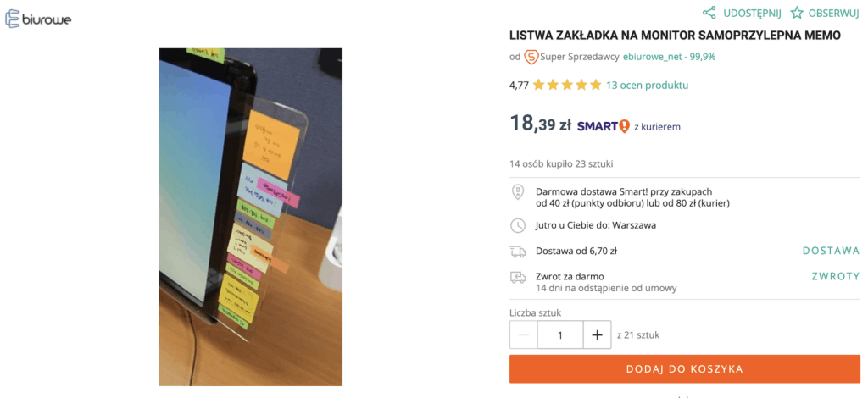Open the DOSTAWA details link
The width and height of the screenshot is (868, 398).
(x=831, y=251)
